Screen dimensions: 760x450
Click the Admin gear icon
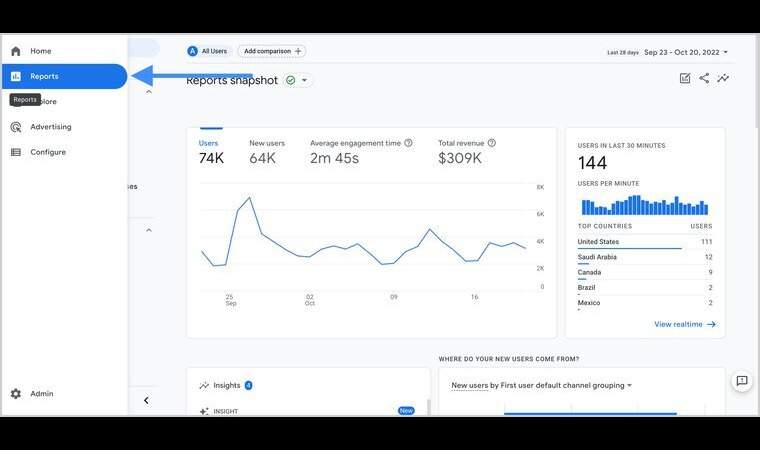tap(16, 394)
